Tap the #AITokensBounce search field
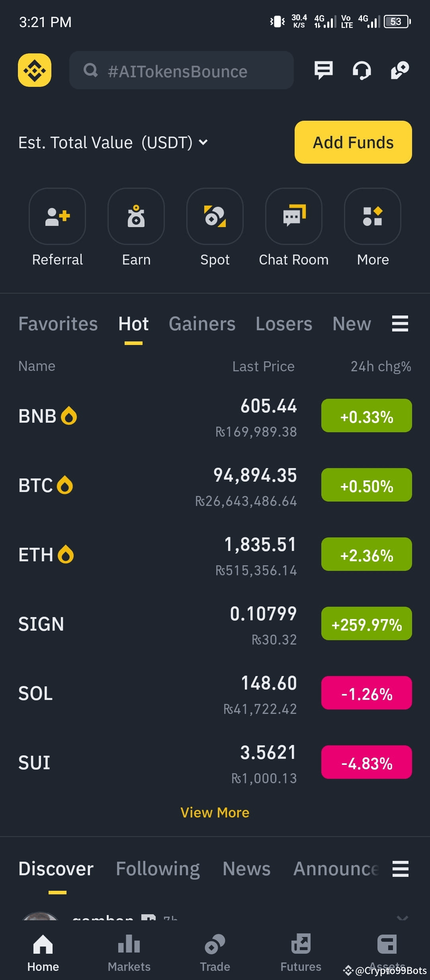430x980 pixels. pyautogui.click(x=182, y=70)
